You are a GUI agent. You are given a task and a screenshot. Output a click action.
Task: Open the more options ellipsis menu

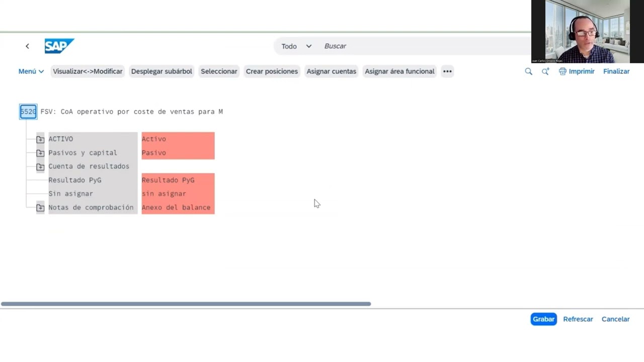tap(447, 71)
